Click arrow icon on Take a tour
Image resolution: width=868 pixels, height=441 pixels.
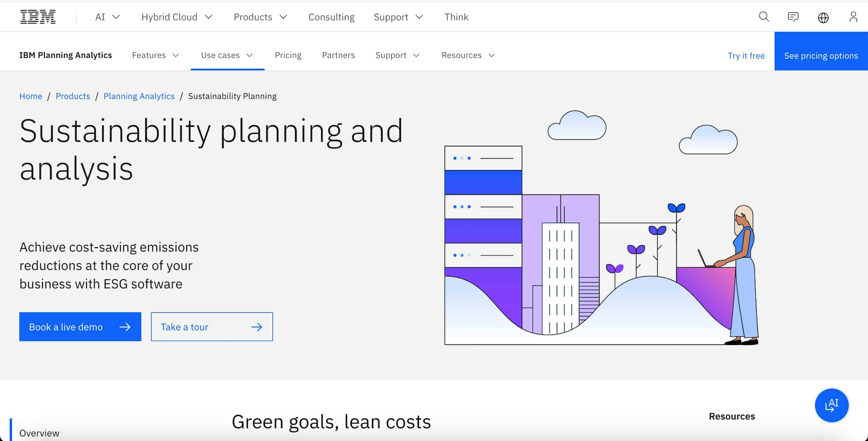(256, 327)
